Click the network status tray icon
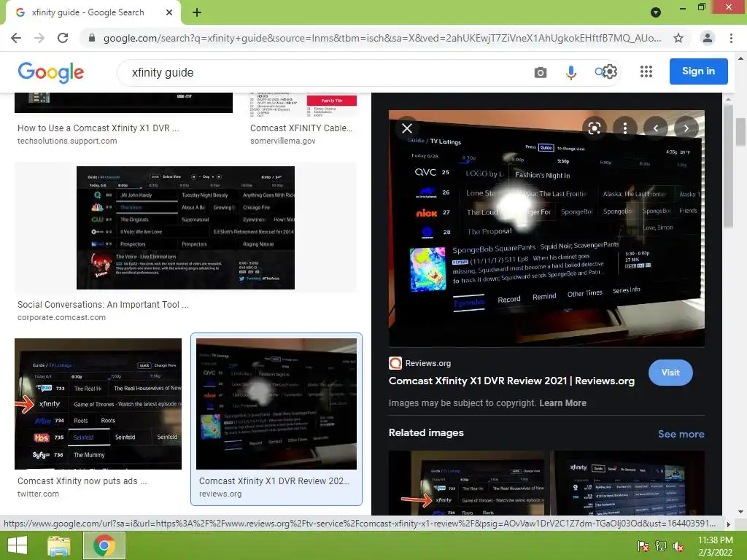The width and height of the screenshot is (747, 560). (660, 546)
